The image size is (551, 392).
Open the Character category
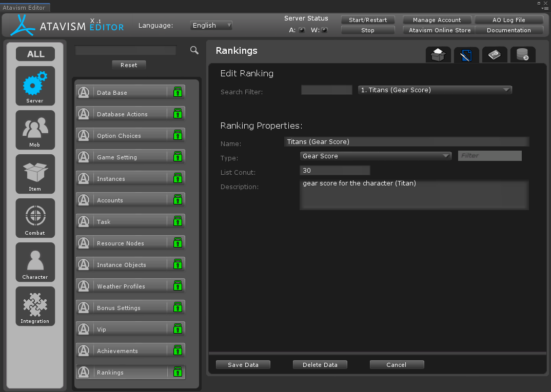click(35, 261)
